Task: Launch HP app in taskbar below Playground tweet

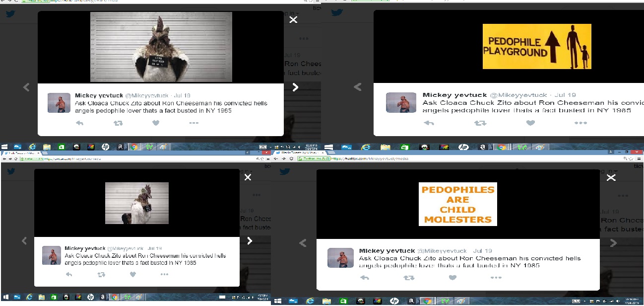Action: pos(463,147)
